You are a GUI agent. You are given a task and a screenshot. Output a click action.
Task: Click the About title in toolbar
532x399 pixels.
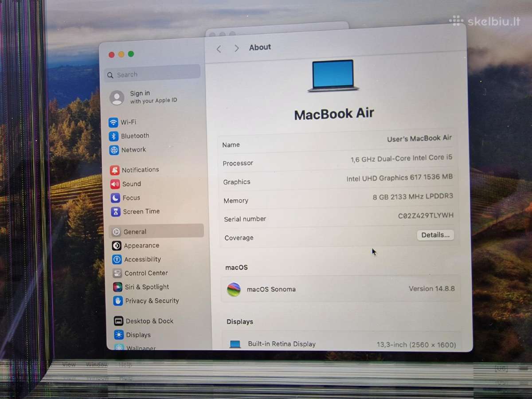(260, 47)
